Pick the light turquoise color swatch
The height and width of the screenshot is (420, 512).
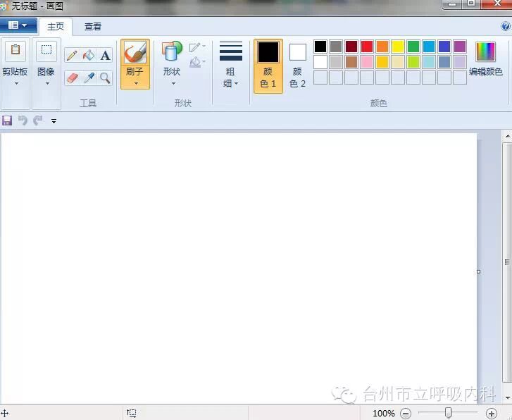coord(429,62)
